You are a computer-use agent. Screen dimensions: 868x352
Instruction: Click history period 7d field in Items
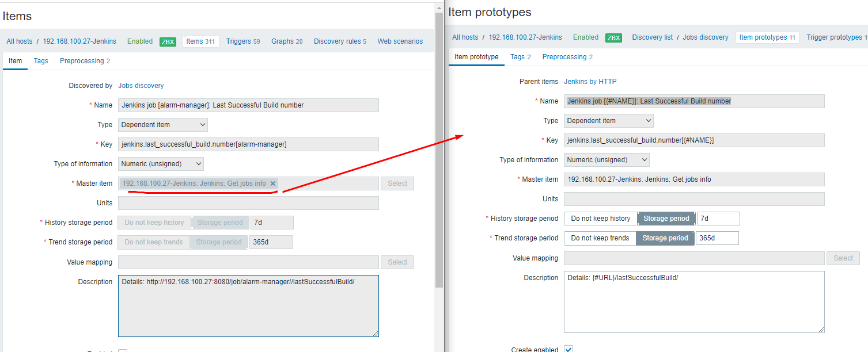pyautogui.click(x=272, y=223)
